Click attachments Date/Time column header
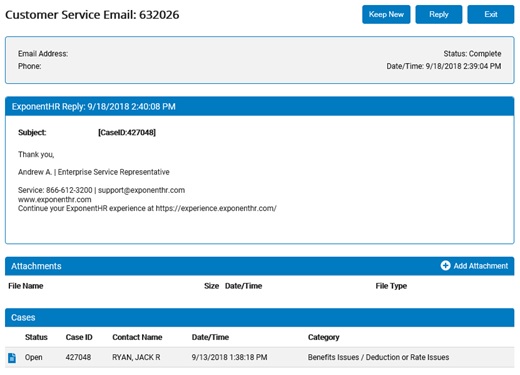Screen dimensions: 520x375 tap(243, 286)
